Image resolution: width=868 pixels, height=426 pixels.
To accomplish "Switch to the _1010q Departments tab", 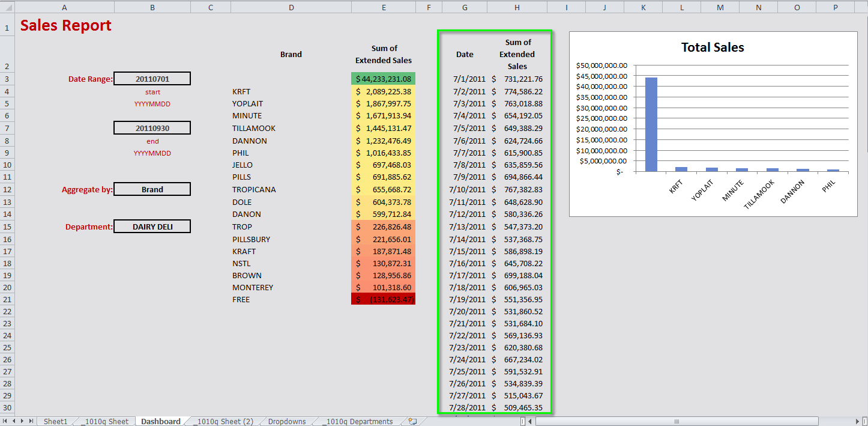I will (357, 421).
